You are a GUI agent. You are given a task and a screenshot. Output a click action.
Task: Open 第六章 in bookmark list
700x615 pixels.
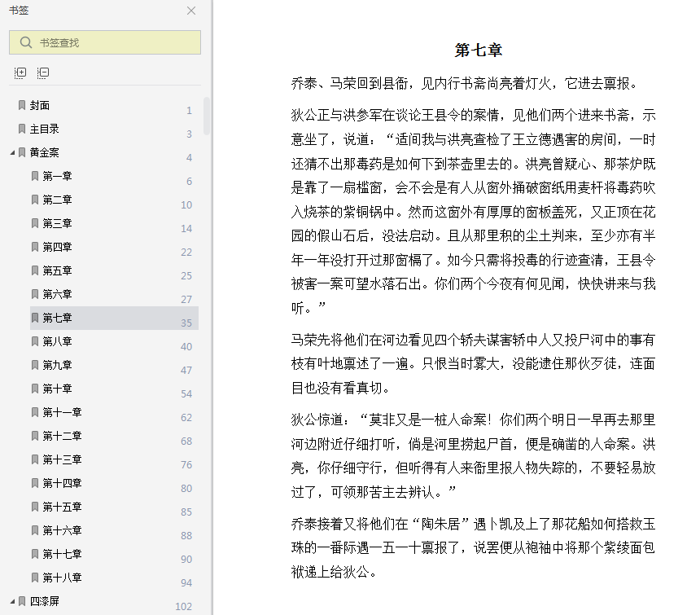click(57, 294)
